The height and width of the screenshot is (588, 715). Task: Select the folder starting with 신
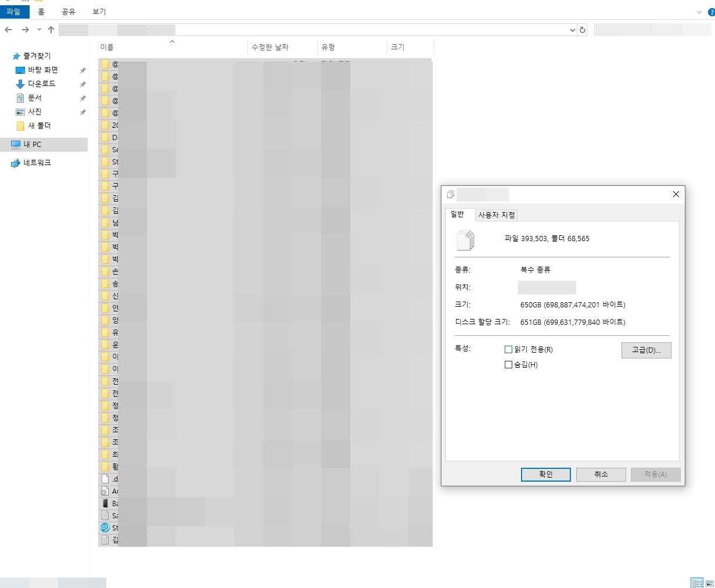[109, 296]
